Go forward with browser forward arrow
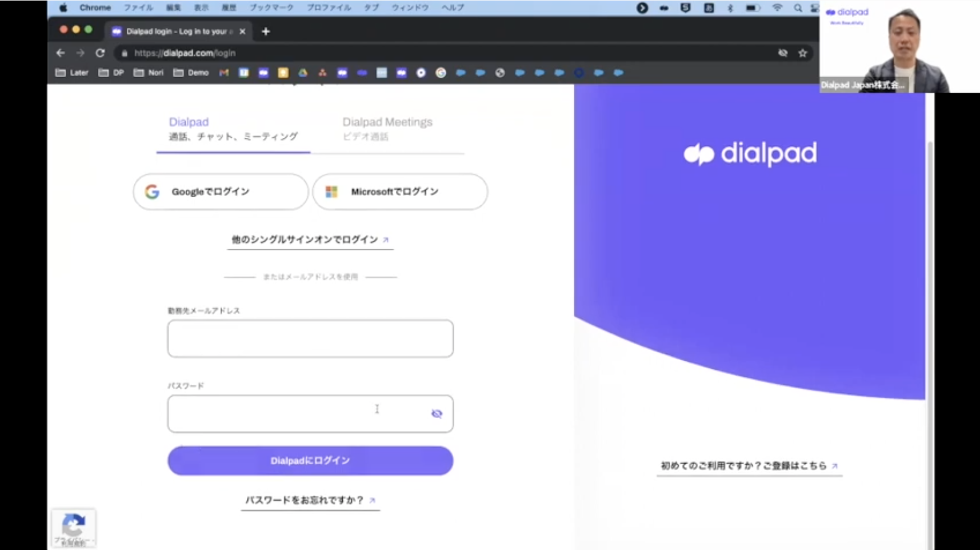 (x=80, y=53)
